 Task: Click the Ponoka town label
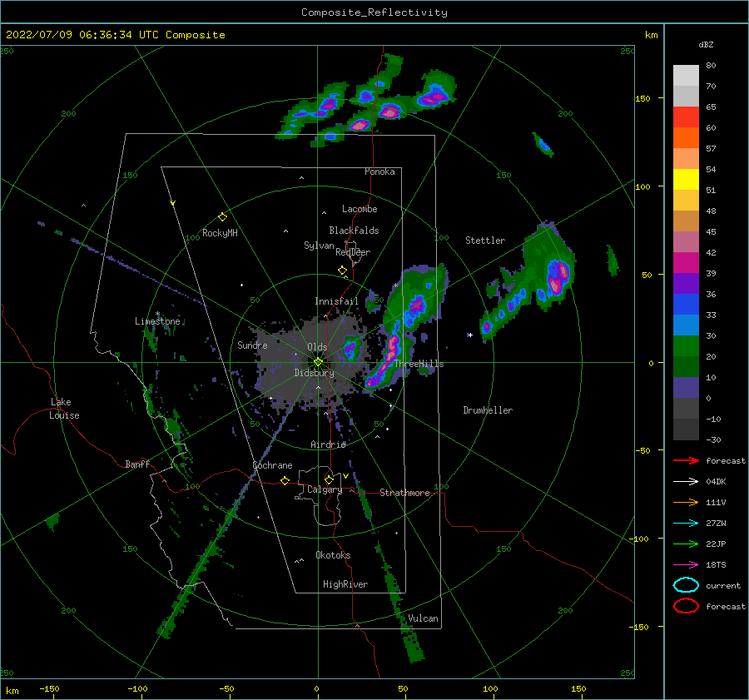click(379, 171)
